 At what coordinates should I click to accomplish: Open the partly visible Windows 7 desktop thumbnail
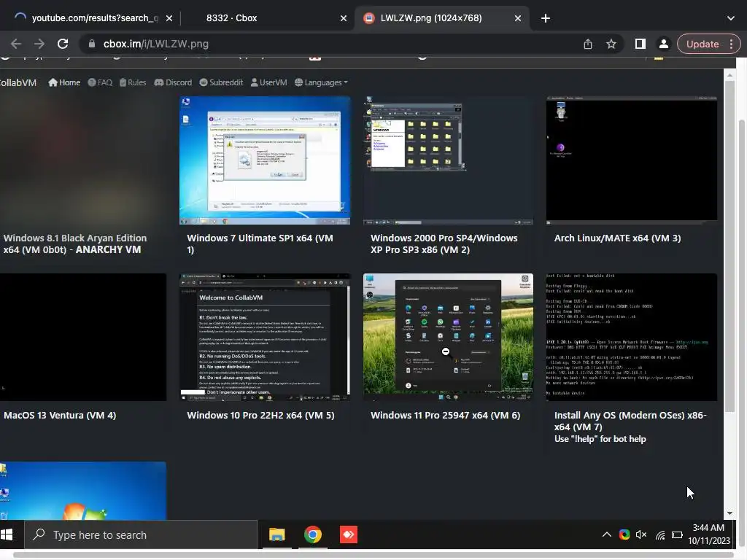pyautogui.click(x=83, y=491)
